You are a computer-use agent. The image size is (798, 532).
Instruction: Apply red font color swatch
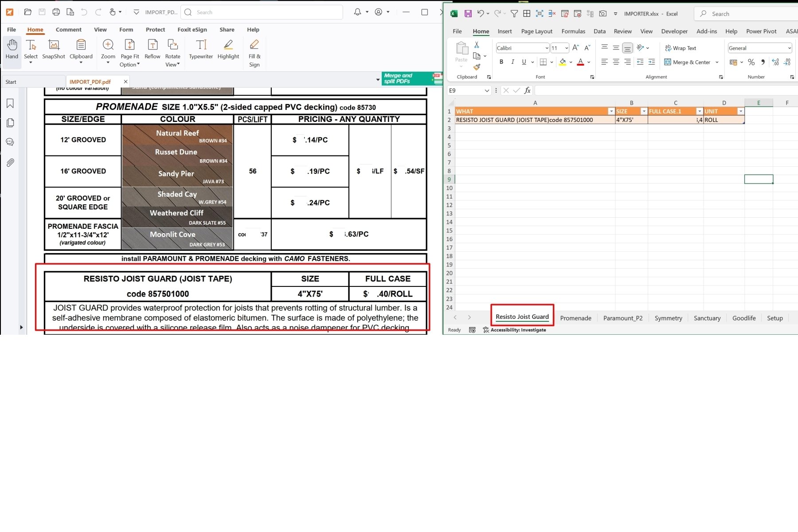[x=580, y=62]
